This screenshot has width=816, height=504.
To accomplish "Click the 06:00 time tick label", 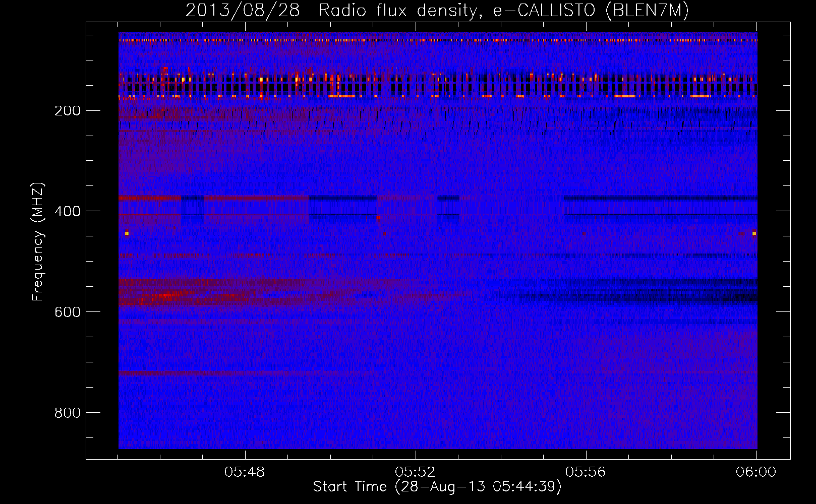I will [756, 472].
